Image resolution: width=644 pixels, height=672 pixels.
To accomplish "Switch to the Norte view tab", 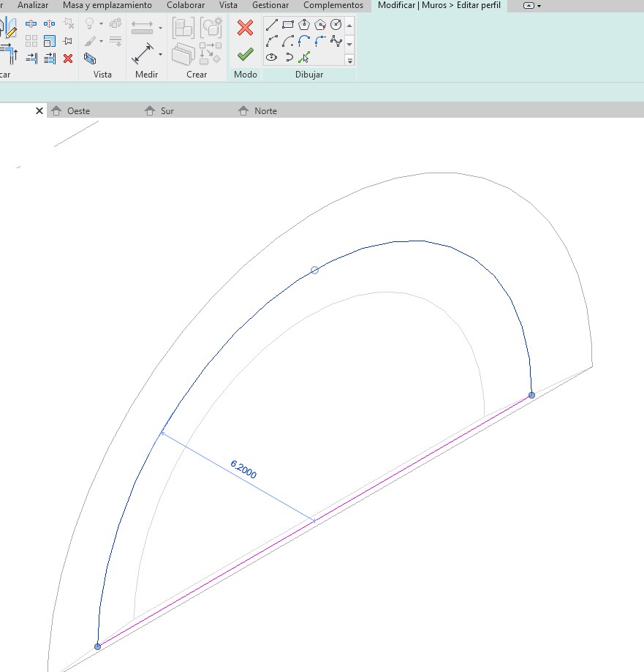I will click(265, 111).
